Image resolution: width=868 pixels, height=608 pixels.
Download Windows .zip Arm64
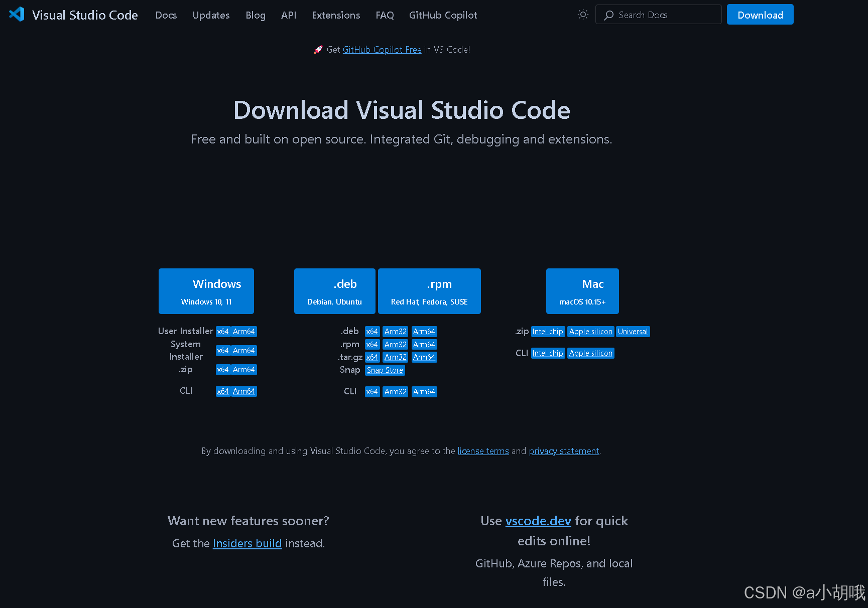244,370
